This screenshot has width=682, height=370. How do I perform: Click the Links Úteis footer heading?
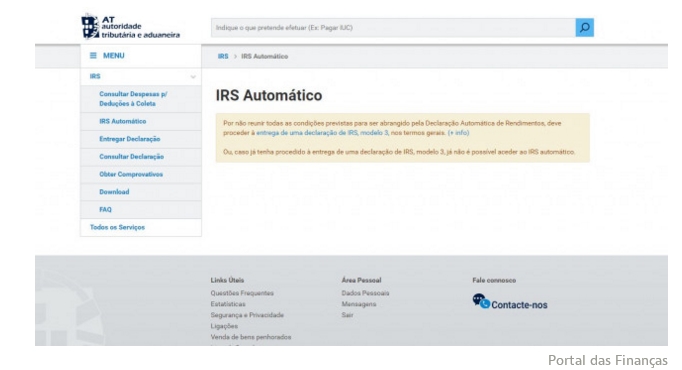(227, 280)
